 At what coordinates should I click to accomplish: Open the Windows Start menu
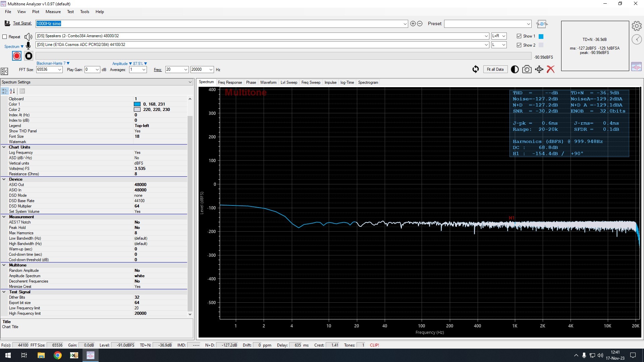8,355
